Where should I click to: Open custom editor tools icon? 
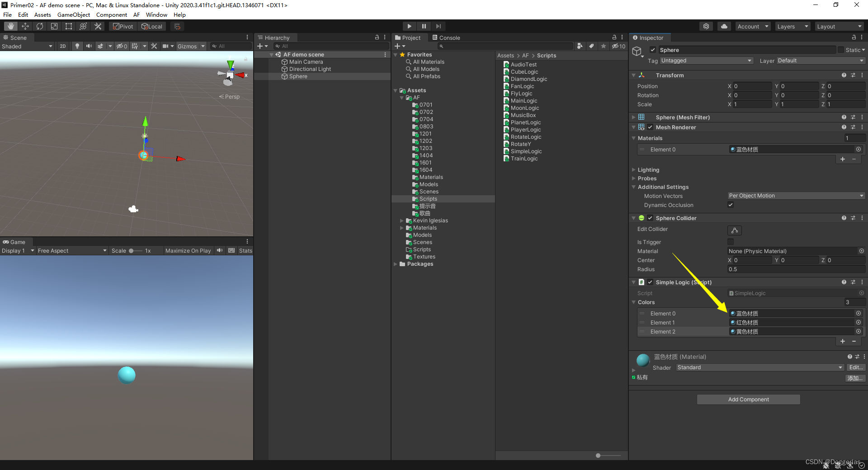(x=98, y=26)
